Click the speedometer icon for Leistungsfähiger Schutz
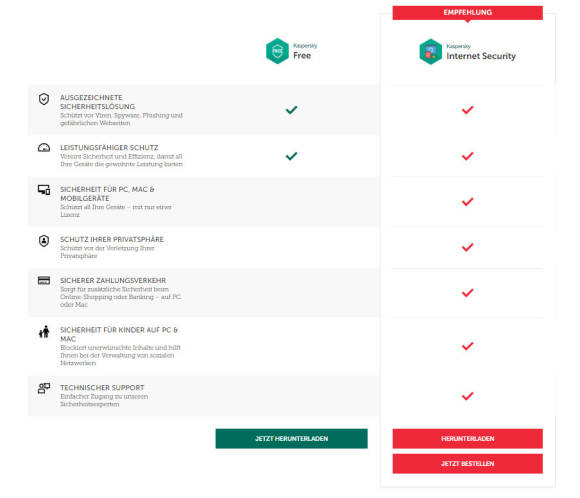Image resolution: width=580 pixels, height=498 pixels. tap(44, 148)
